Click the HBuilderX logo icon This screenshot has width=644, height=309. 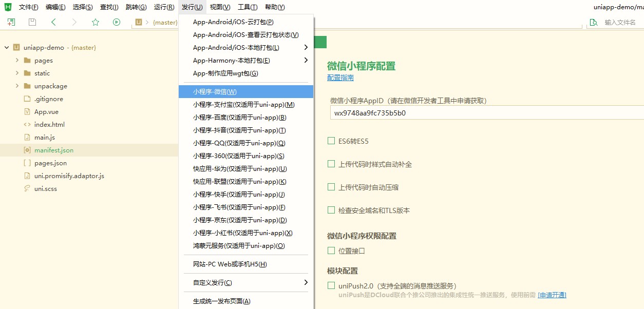pos(8,7)
